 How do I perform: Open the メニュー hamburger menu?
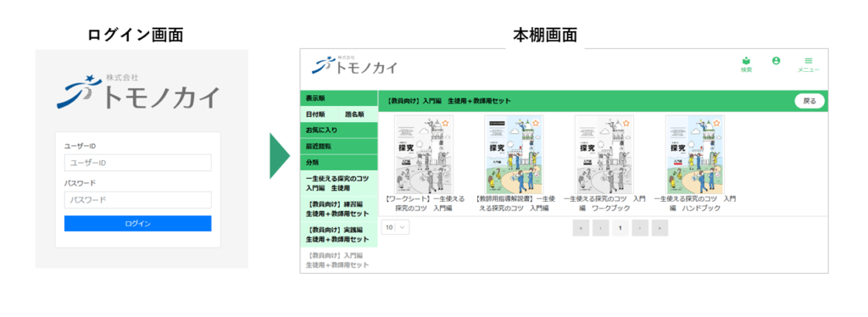click(x=808, y=64)
